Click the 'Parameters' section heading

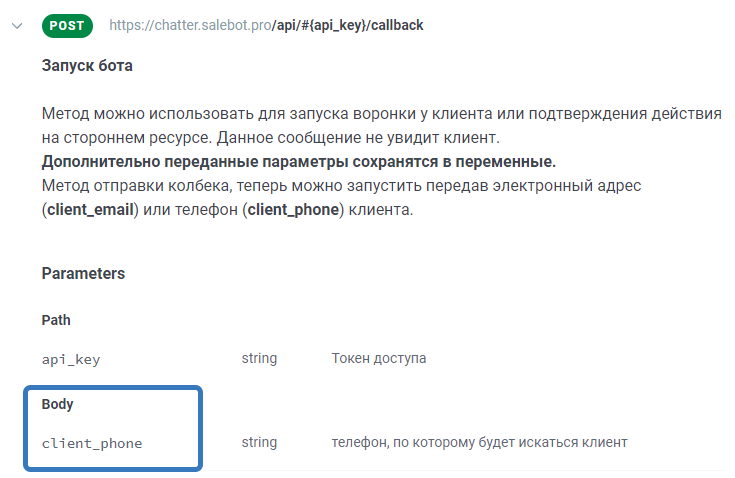[83, 273]
